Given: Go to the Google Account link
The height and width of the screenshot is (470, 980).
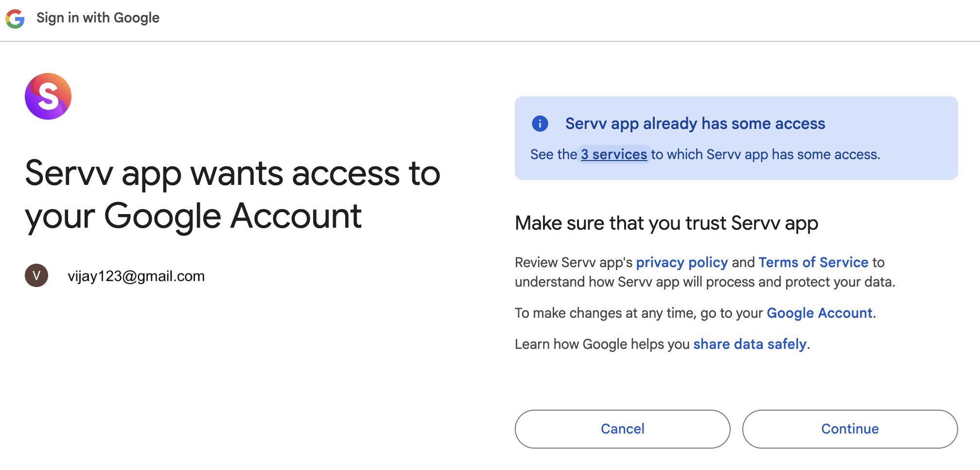Looking at the screenshot, I should pos(819,313).
